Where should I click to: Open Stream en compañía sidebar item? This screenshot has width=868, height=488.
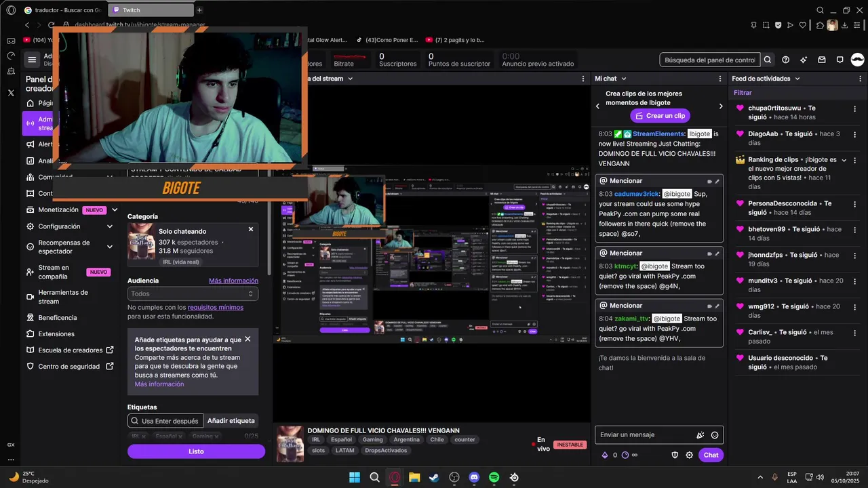68,272
